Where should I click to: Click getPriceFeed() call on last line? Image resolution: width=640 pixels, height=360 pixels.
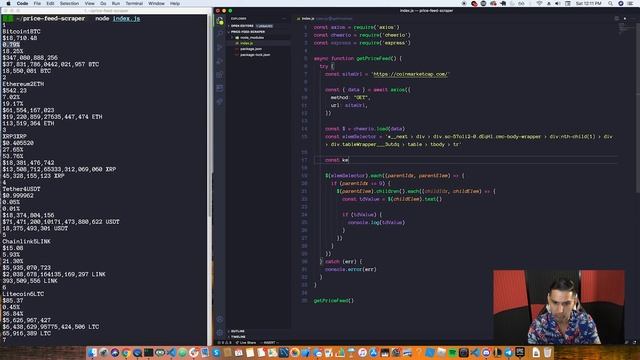333,300
